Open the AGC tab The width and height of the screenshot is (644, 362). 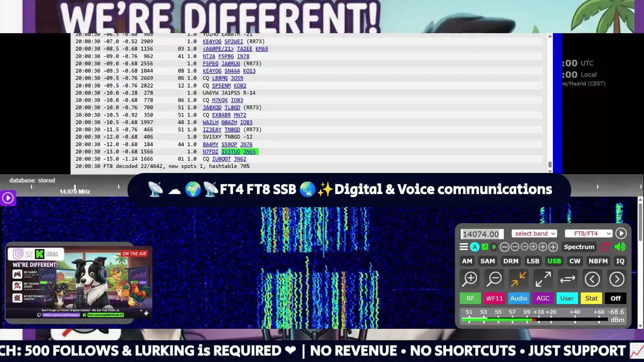coord(543,298)
